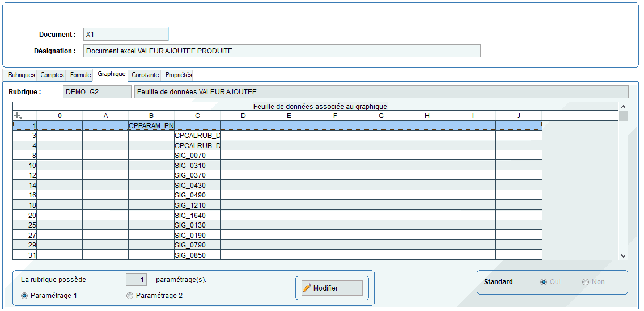Go to the Formule tab
The height and width of the screenshot is (311, 644).
pos(80,75)
